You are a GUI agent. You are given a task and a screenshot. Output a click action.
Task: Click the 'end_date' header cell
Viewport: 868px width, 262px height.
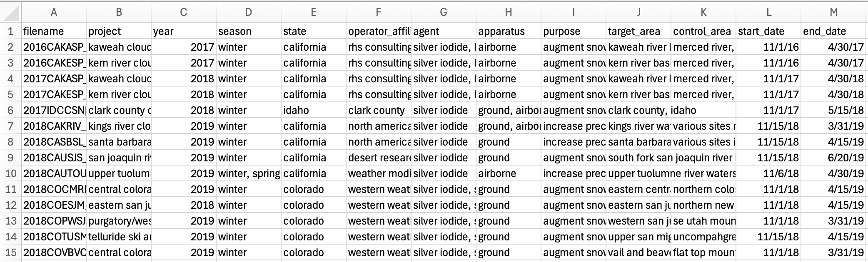pos(833,32)
